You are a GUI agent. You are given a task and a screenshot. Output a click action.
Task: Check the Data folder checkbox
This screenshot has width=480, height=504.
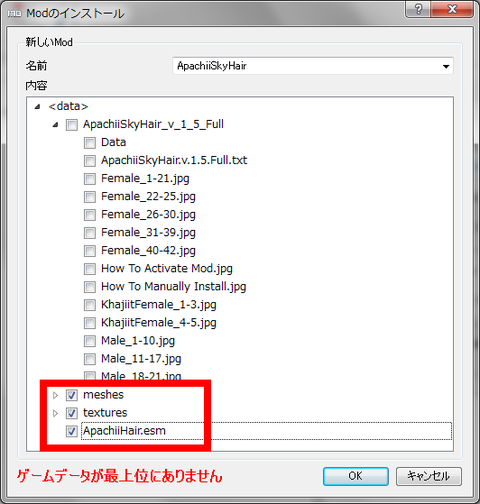click(x=90, y=143)
